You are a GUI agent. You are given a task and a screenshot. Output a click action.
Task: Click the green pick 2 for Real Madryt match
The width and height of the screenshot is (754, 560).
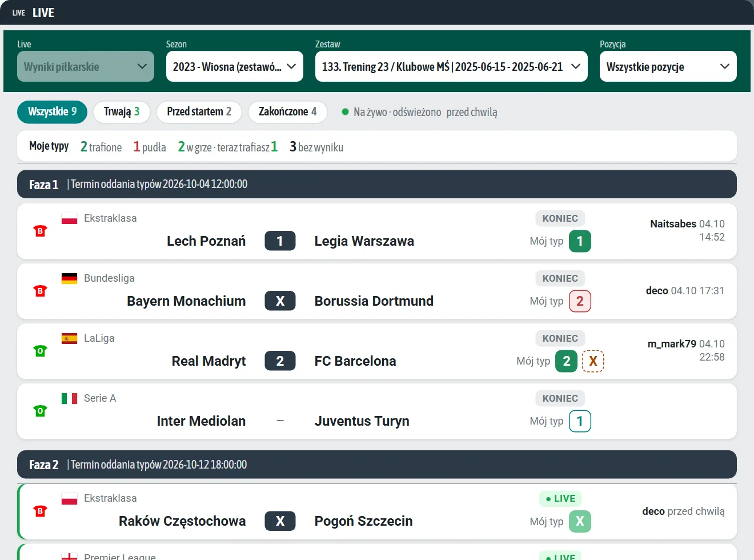567,361
